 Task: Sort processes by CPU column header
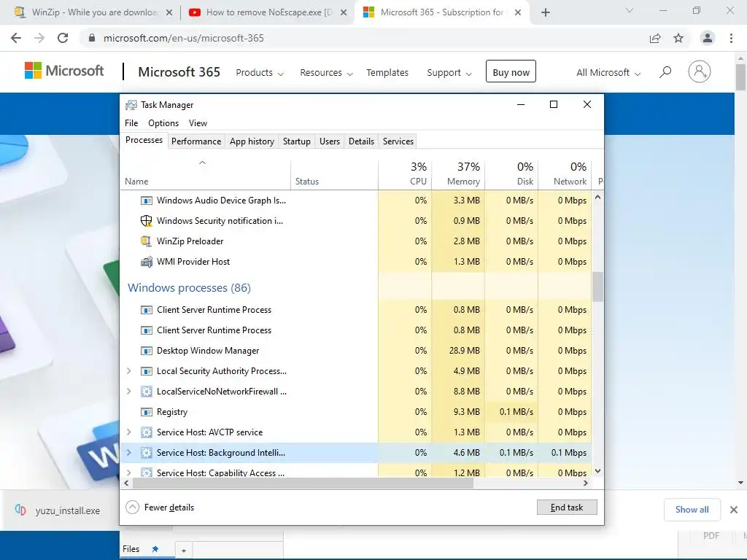405,174
